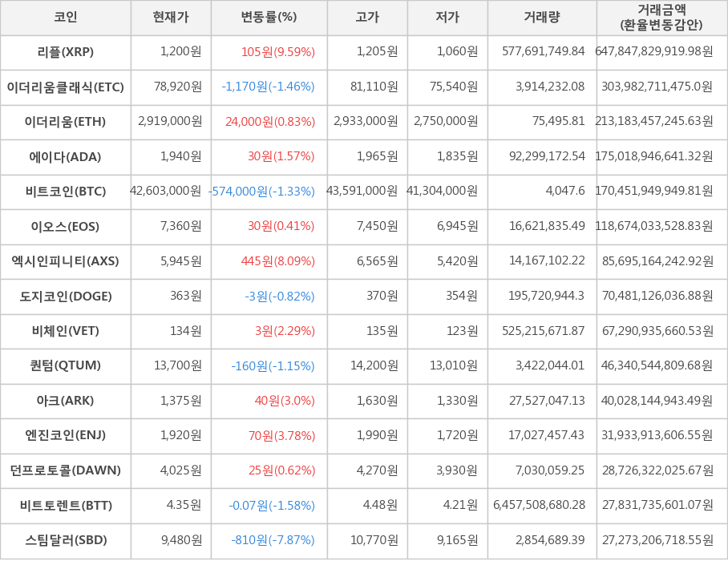This screenshot has width=728, height=561.
Task: Select the 저가 column header
Action: [447, 18]
